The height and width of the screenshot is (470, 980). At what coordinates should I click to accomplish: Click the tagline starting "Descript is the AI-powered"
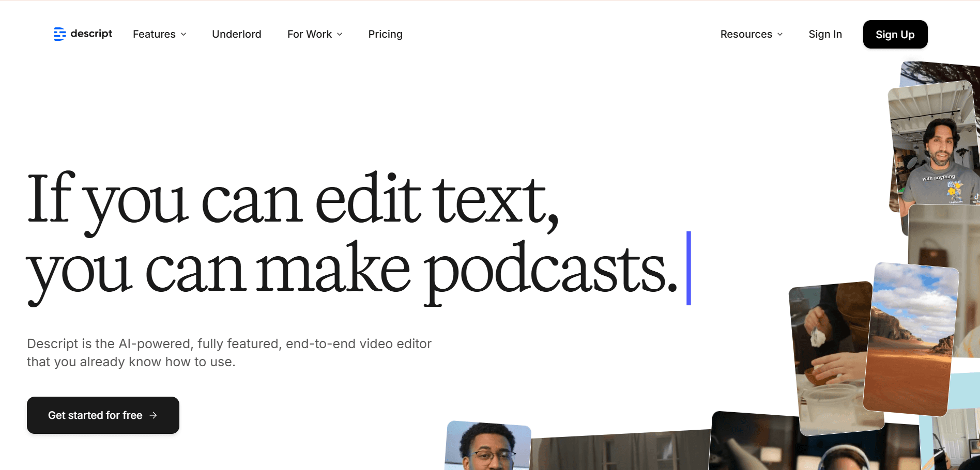(x=229, y=353)
